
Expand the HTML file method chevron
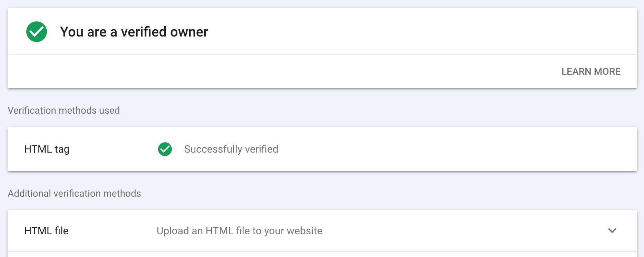tap(612, 230)
